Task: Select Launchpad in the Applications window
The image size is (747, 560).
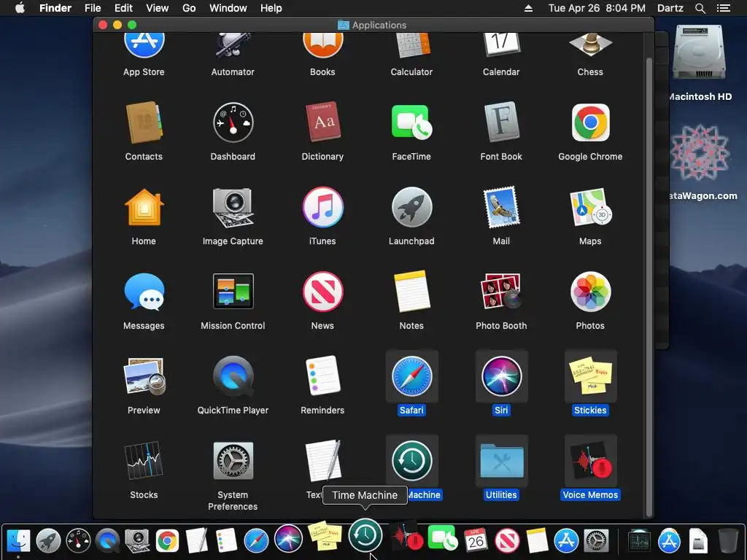Action: tap(411, 207)
